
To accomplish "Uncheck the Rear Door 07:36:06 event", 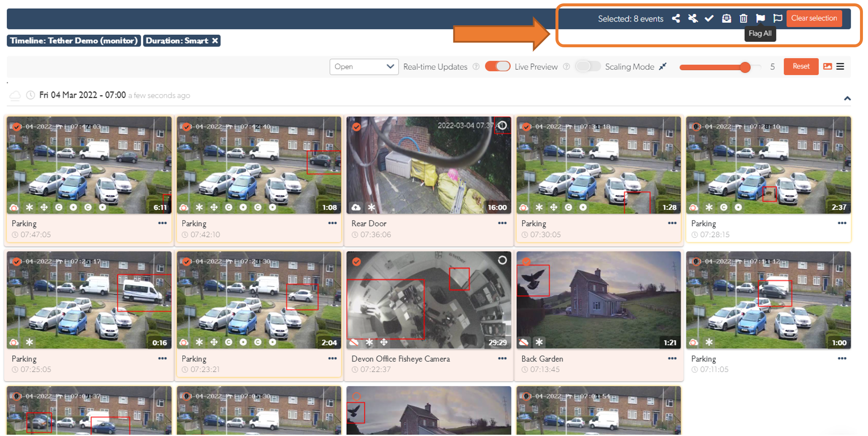I will (356, 127).
